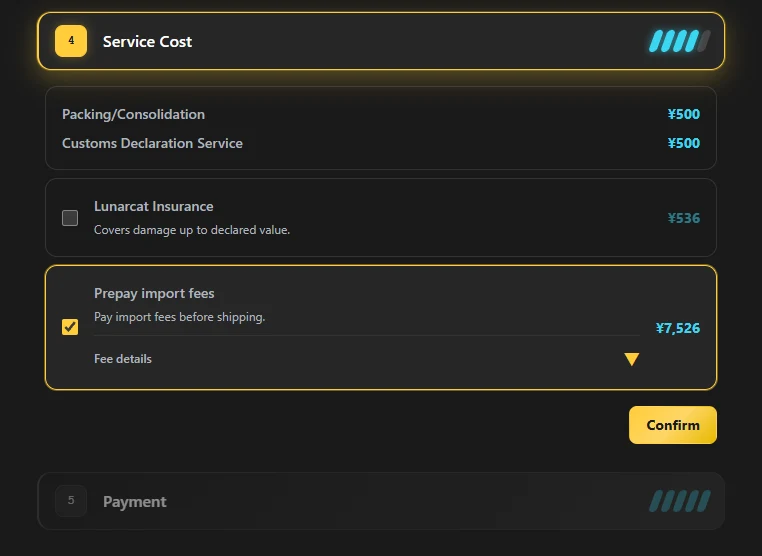The image size is (762, 556).
Task: Click the Lunarcat Insurance title
Action: point(154,207)
